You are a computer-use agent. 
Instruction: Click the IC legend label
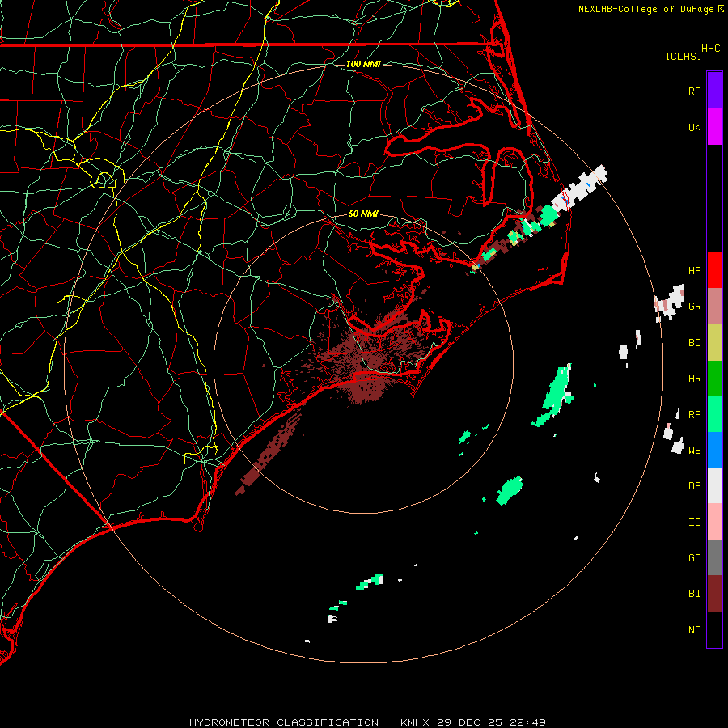pyautogui.click(x=694, y=522)
